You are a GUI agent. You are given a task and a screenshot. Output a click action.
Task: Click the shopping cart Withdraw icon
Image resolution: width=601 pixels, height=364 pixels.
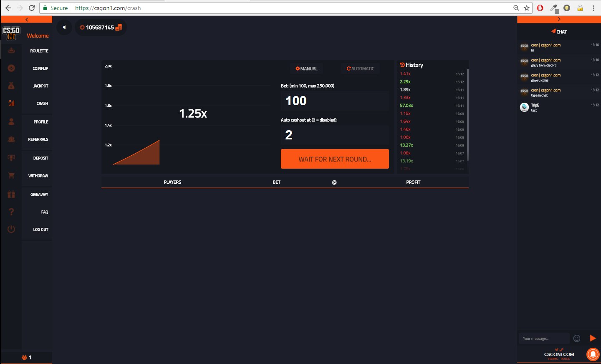click(x=11, y=176)
